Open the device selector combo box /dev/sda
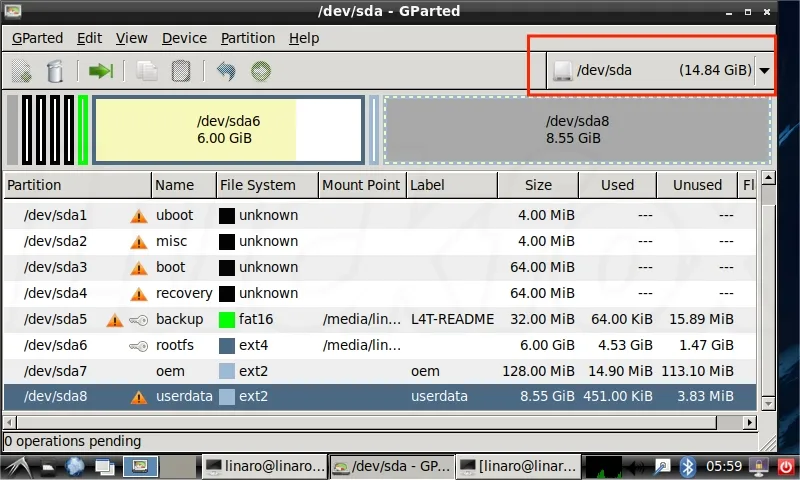This screenshot has width=800, height=480. 660,70
